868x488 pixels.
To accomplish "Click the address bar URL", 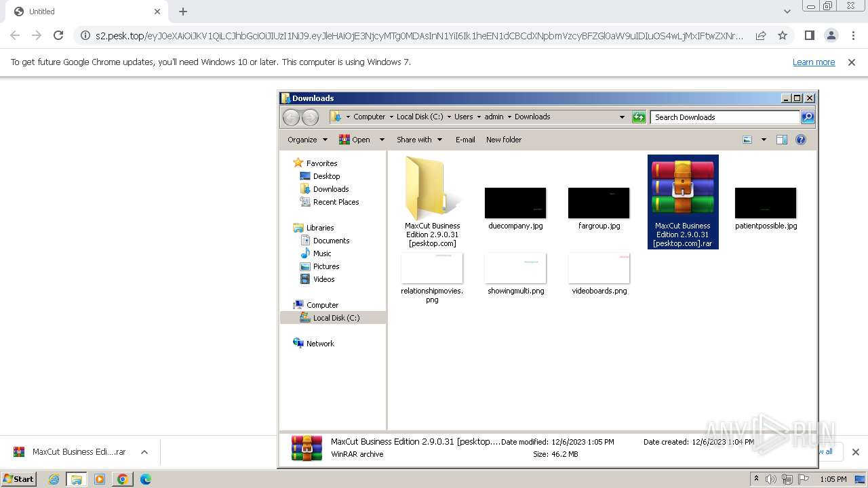I will [x=419, y=35].
